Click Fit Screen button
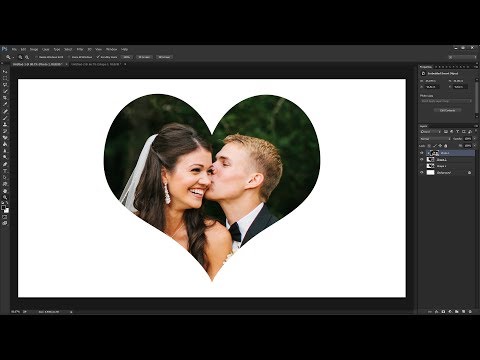The height and width of the screenshot is (360, 480). [x=144, y=57]
